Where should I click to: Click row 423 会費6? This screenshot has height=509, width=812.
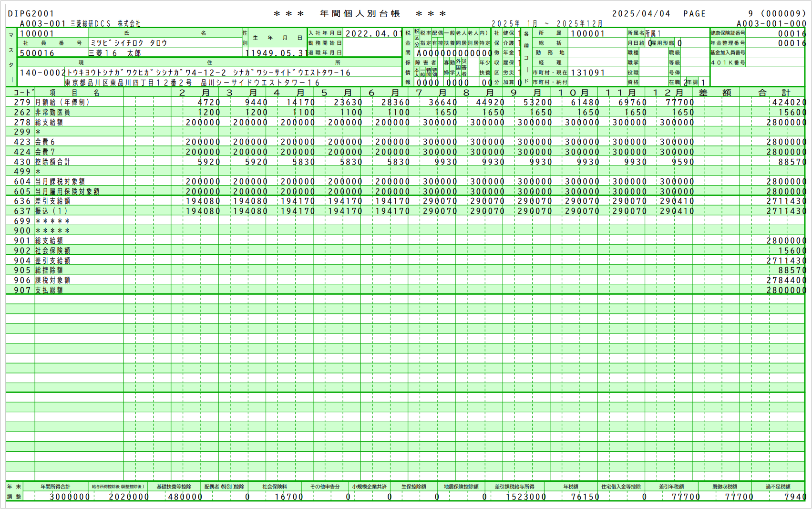click(x=45, y=142)
